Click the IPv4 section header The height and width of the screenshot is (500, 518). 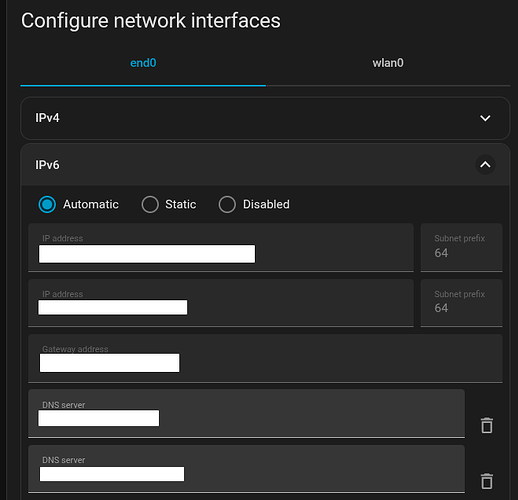[265, 118]
